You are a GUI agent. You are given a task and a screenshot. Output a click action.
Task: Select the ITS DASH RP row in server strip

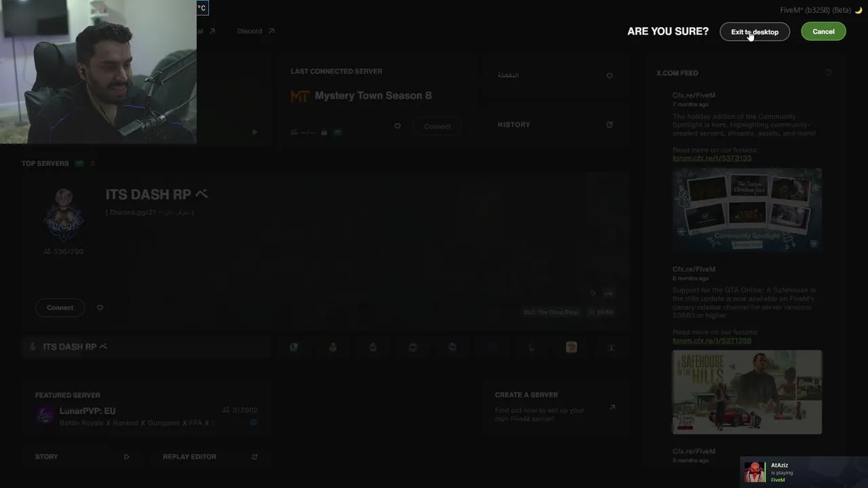(146, 347)
